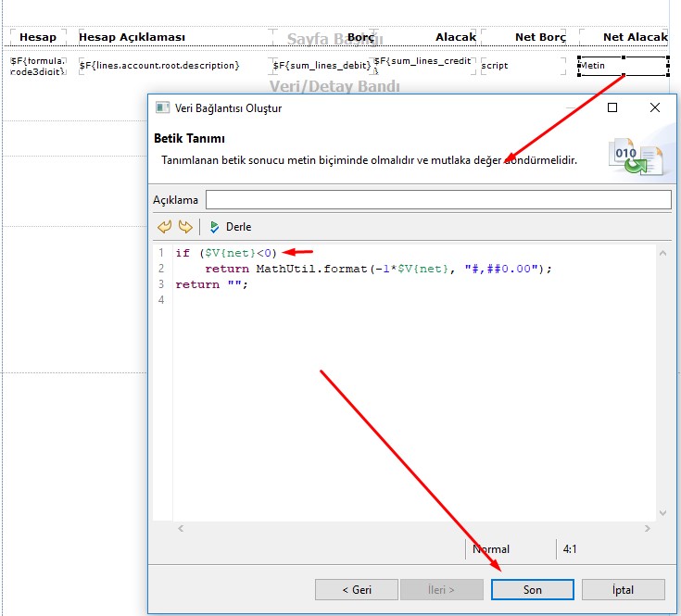681x616 pixels.
Task: Select the Metin cell under Net Alacak
Action: click(623, 66)
